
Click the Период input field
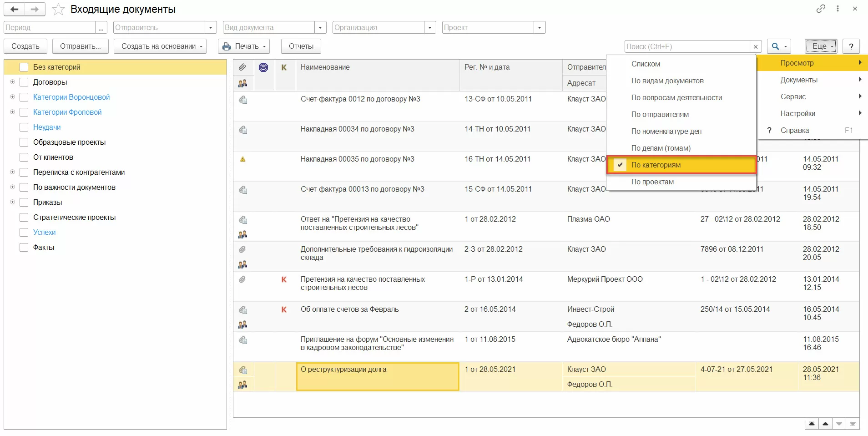[x=49, y=28]
